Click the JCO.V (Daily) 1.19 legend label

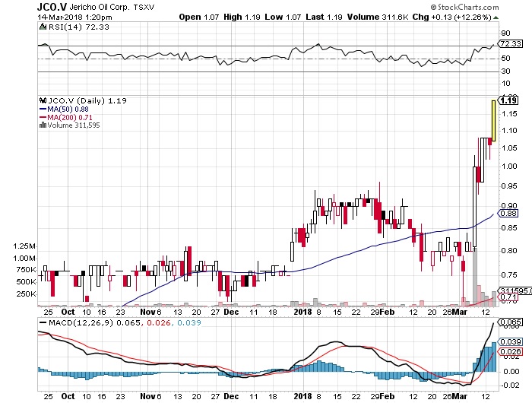pos(87,101)
